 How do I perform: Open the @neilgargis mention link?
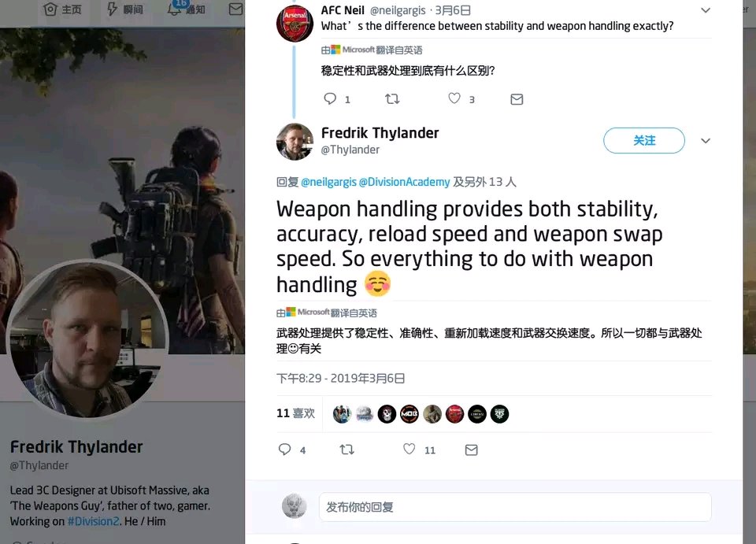pyautogui.click(x=329, y=182)
